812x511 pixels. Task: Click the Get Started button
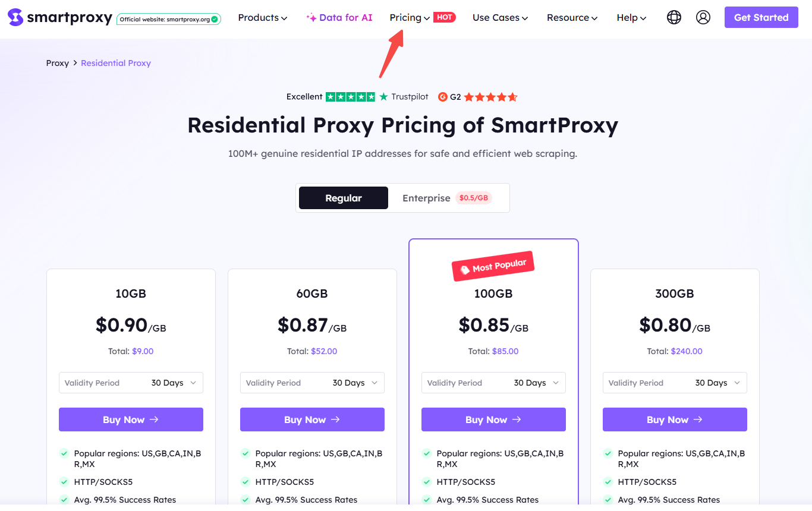point(761,17)
